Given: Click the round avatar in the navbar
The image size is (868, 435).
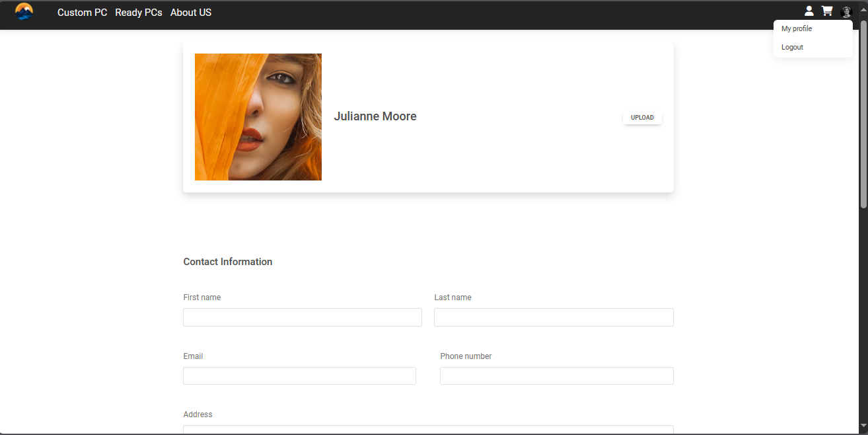Looking at the screenshot, I should click(846, 12).
